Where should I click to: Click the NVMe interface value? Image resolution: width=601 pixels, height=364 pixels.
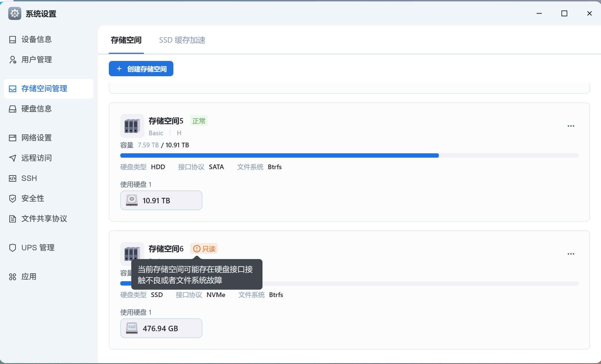216,295
